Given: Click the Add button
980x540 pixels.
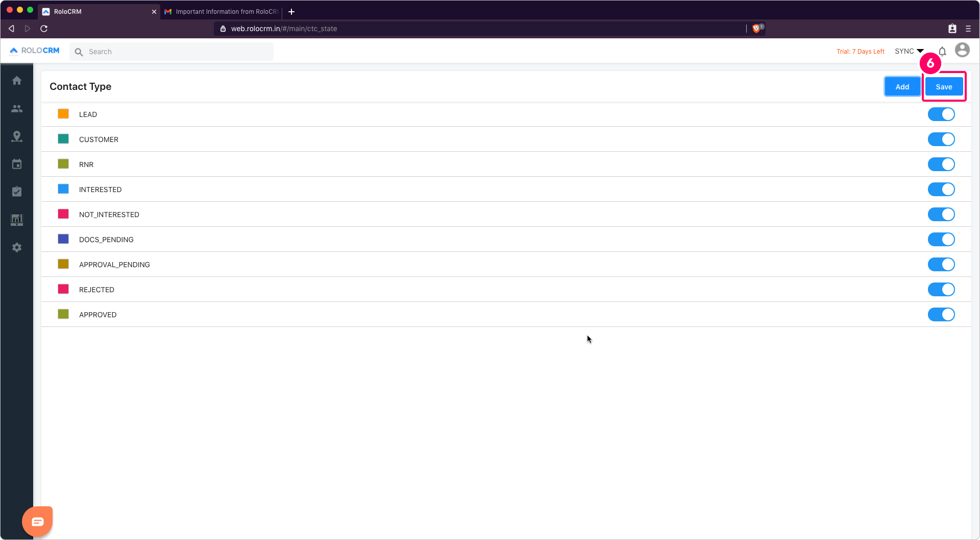Looking at the screenshot, I should pyautogui.click(x=902, y=87).
